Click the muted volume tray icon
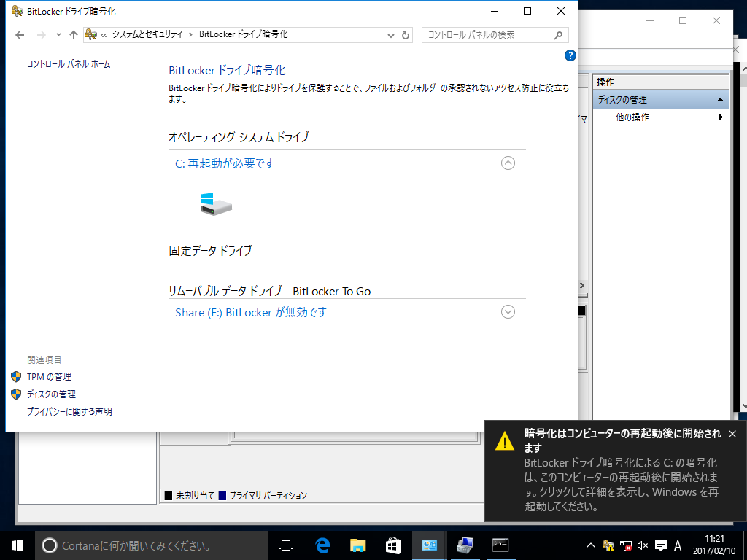 tap(643, 545)
